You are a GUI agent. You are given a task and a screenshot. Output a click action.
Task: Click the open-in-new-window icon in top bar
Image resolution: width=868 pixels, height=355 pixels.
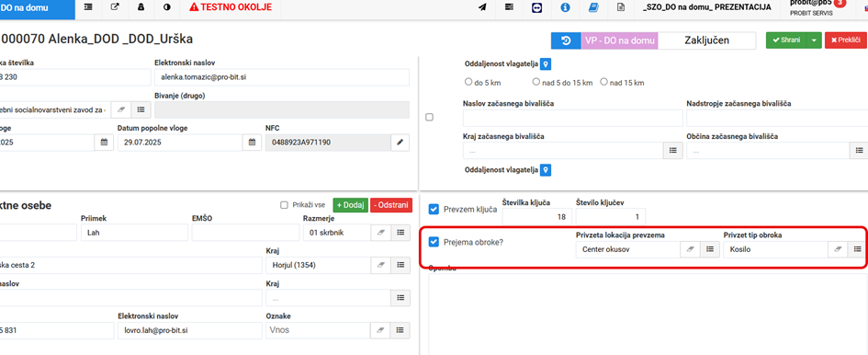(115, 7)
